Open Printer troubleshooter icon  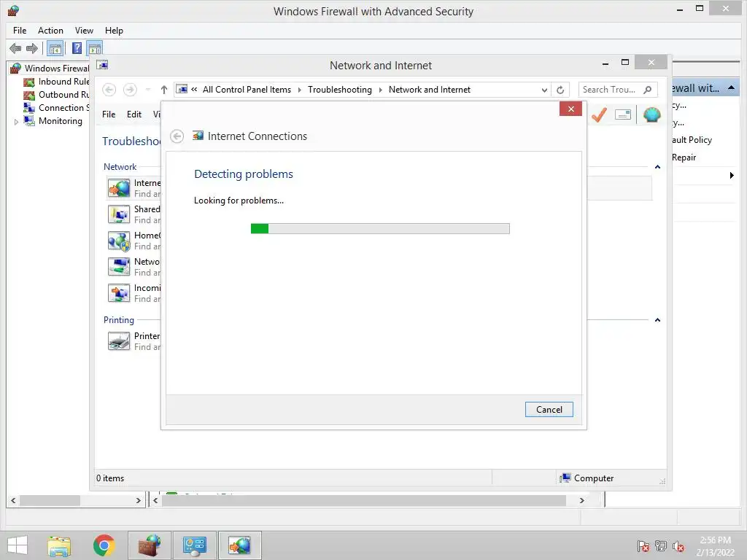click(x=119, y=341)
